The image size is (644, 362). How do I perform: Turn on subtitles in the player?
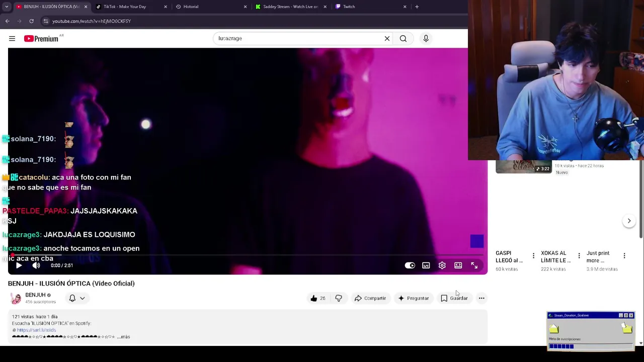coord(426,265)
